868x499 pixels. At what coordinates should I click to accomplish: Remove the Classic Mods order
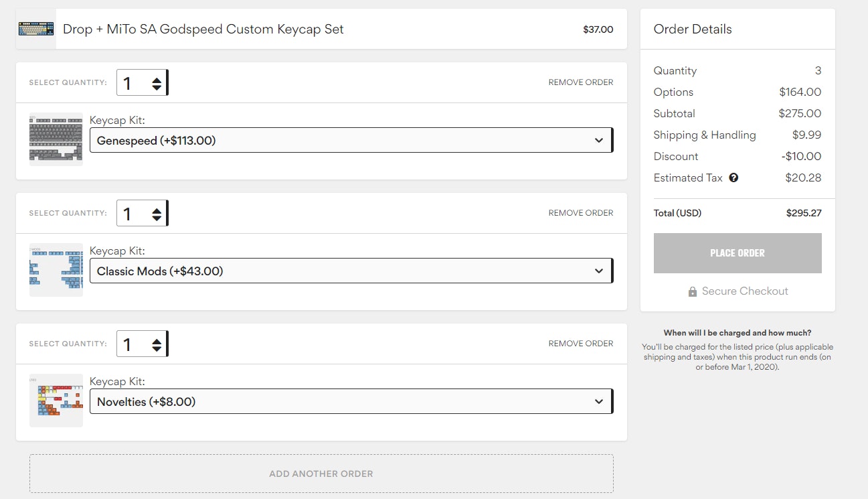580,213
